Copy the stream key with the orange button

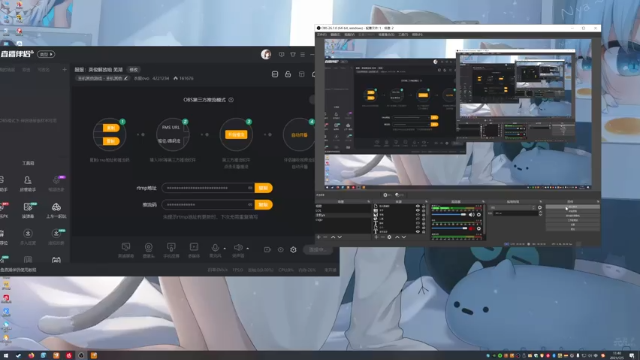coord(263,204)
